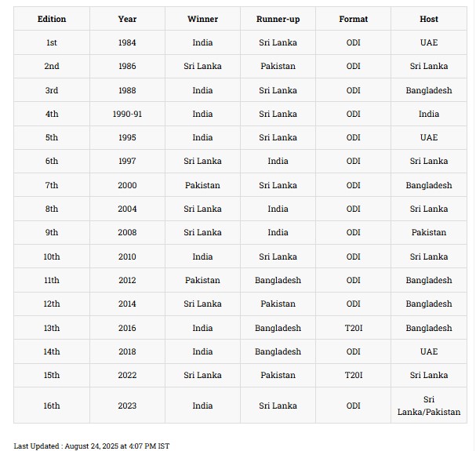Click the 1984 year cell
This screenshot has height=451, width=476.
click(127, 42)
